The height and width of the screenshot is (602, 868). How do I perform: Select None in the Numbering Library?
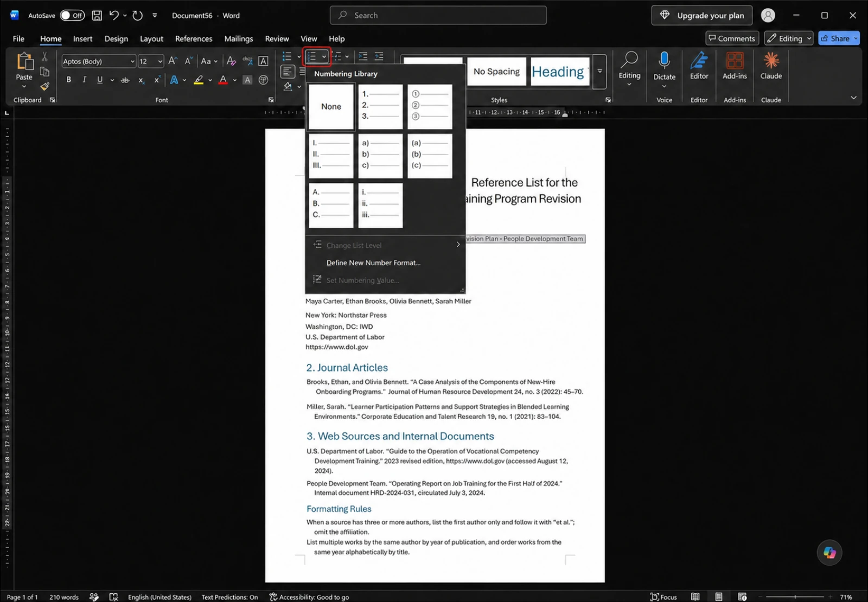click(x=331, y=106)
